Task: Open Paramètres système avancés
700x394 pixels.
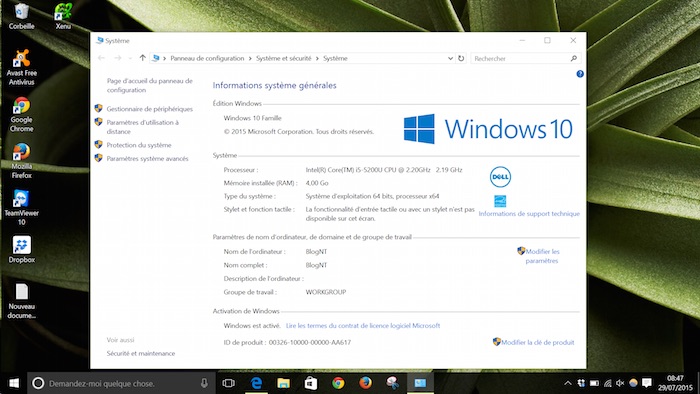Action: [147, 158]
